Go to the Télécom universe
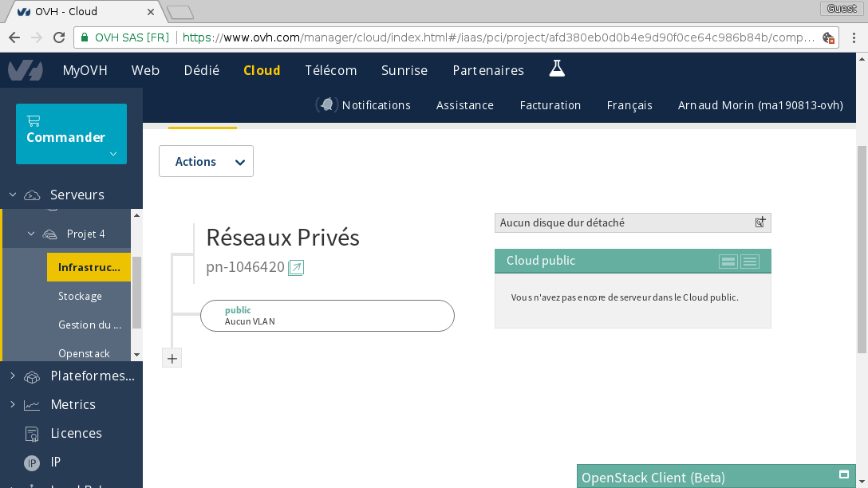The height and width of the screenshot is (488, 868). pyautogui.click(x=330, y=70)
